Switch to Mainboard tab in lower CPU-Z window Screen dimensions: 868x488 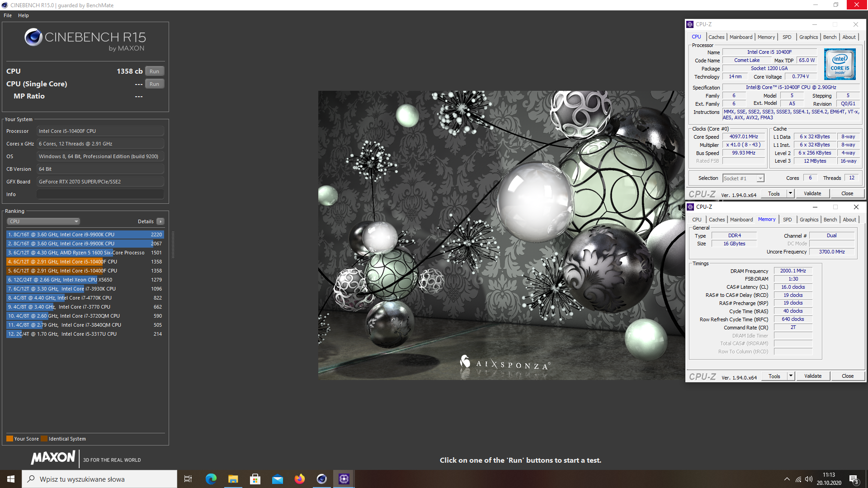(741, 220)
